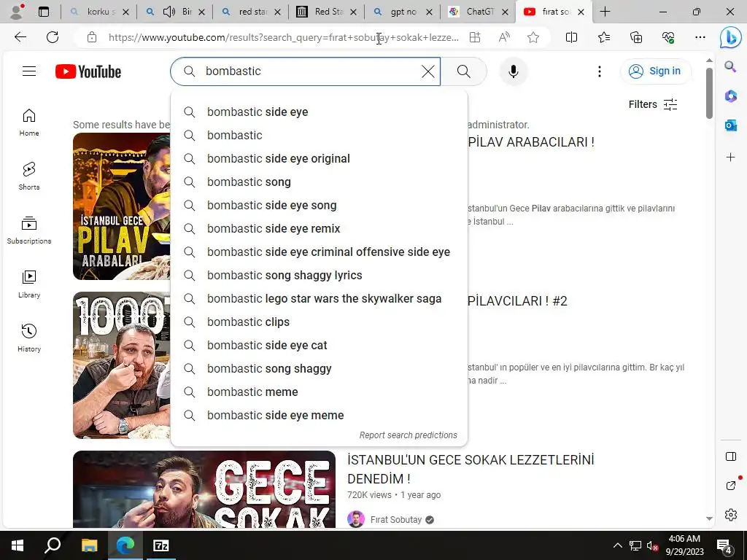The image size is (747, 560).
Task: Click Report search predictions link
Action: [409, 435]
